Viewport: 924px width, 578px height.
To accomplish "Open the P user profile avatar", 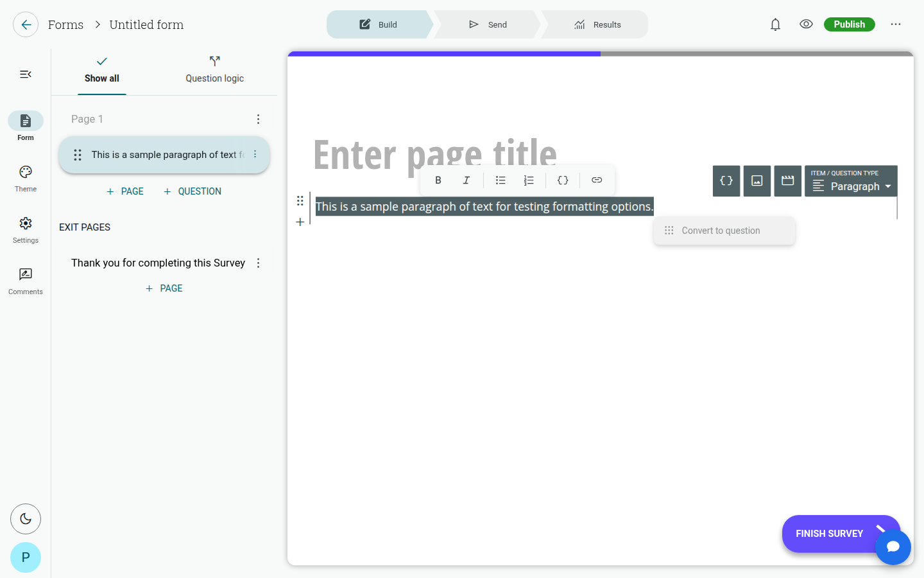I will point(26,557).
